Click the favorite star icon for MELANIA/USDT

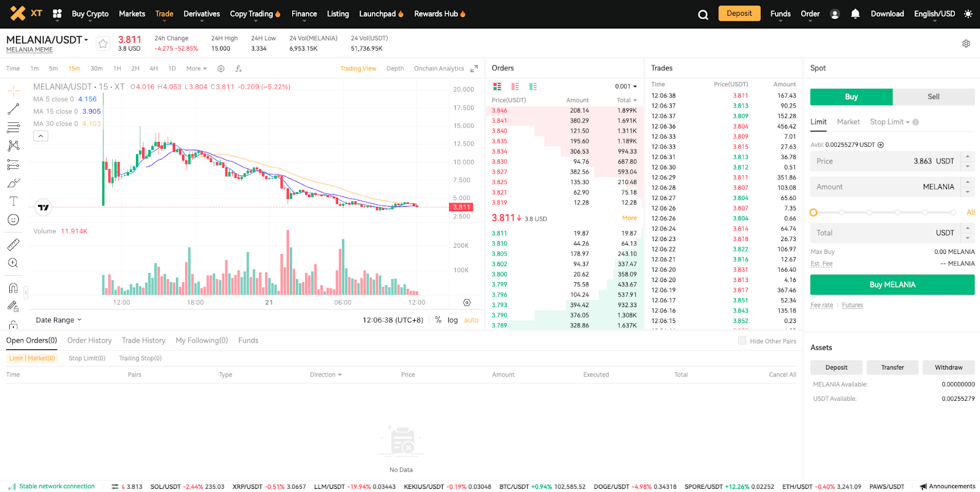(x=103, y=43)
